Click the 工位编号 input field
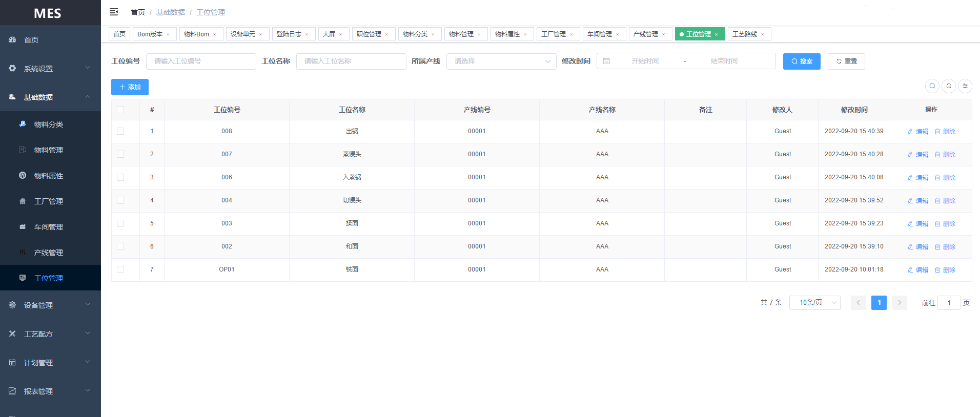The image size is (980, 417). [201, 61]
